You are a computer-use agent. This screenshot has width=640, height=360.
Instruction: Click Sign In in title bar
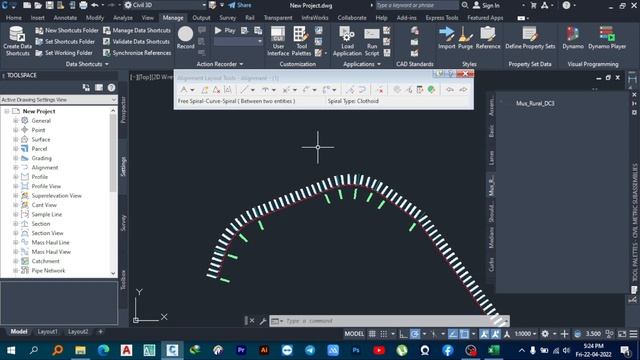click(x=486, y=5)
